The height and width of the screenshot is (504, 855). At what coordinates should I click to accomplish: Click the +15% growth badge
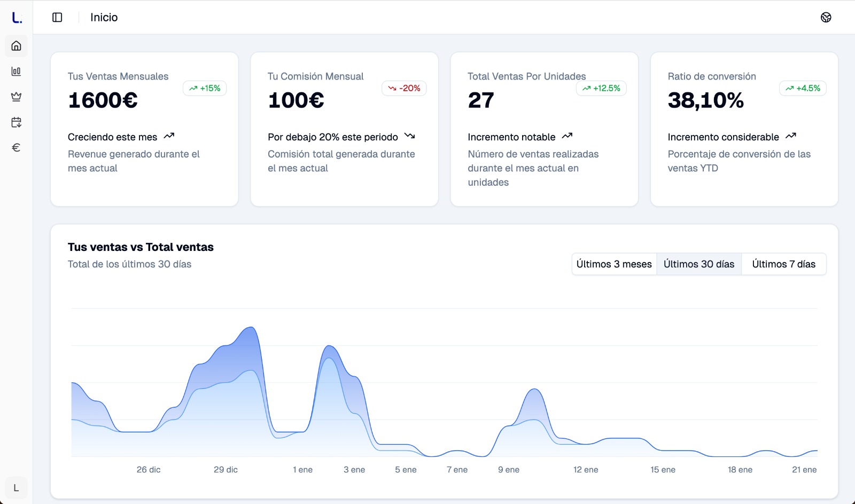205,89
